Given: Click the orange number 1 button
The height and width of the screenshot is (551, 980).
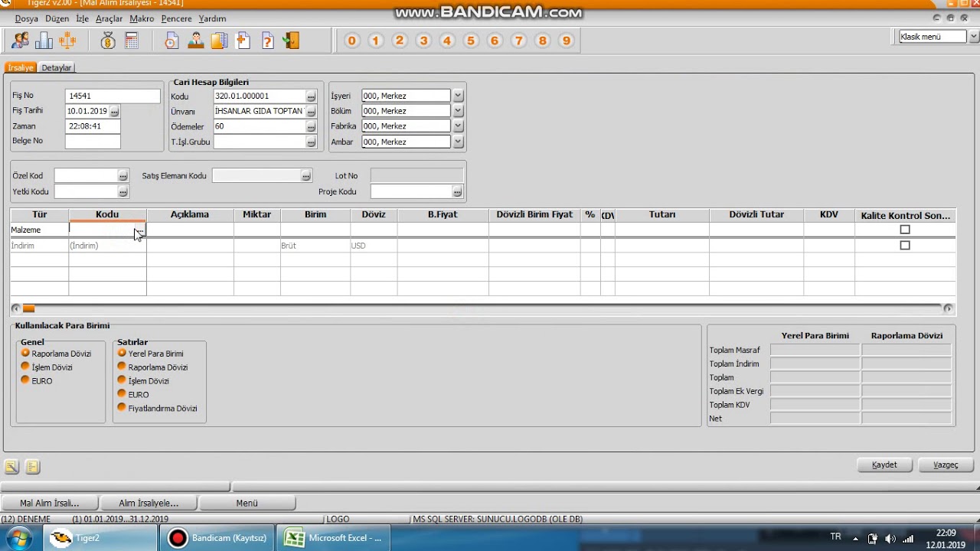Looking at the screenshot, I should click(376, 41).
